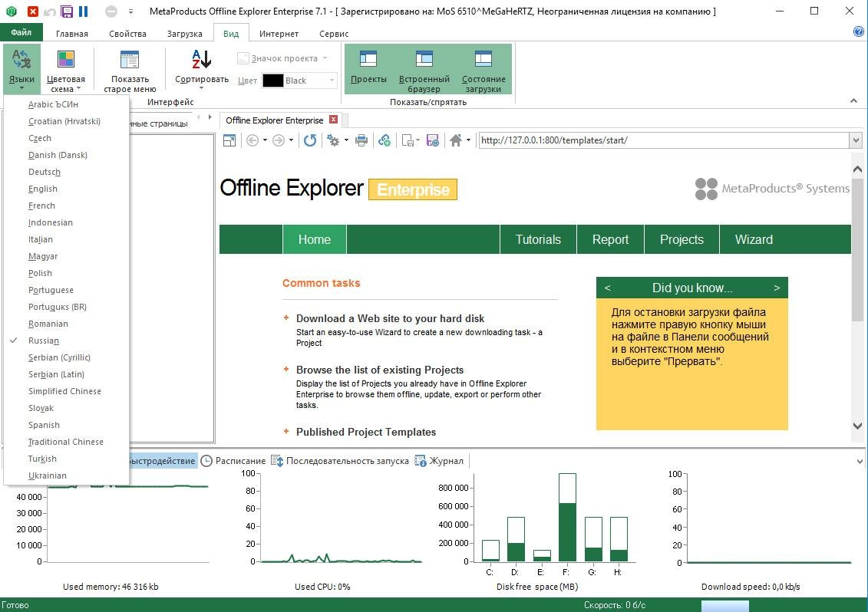Open the Black color dropdown
The width and height of the screenshot is (868, 612).
(x=332, y=81)
